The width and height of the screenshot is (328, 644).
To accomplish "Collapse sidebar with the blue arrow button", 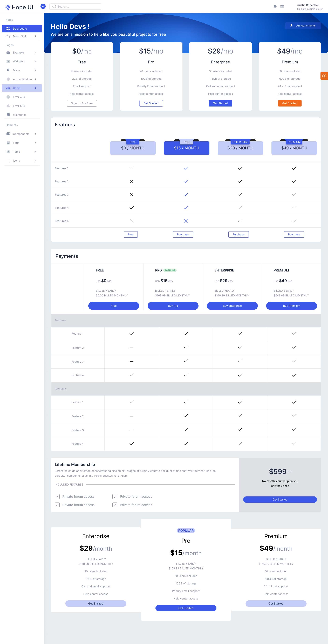I will coord(43,6).
